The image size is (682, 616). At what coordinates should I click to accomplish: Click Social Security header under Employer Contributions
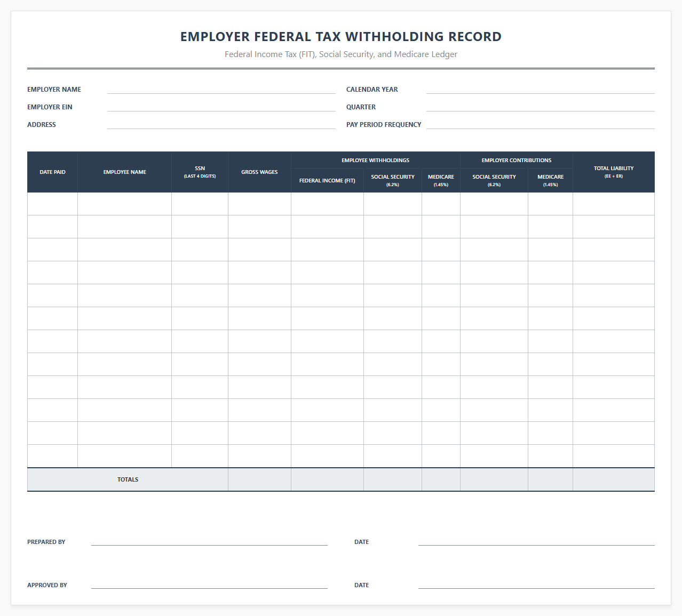(494, 180)
